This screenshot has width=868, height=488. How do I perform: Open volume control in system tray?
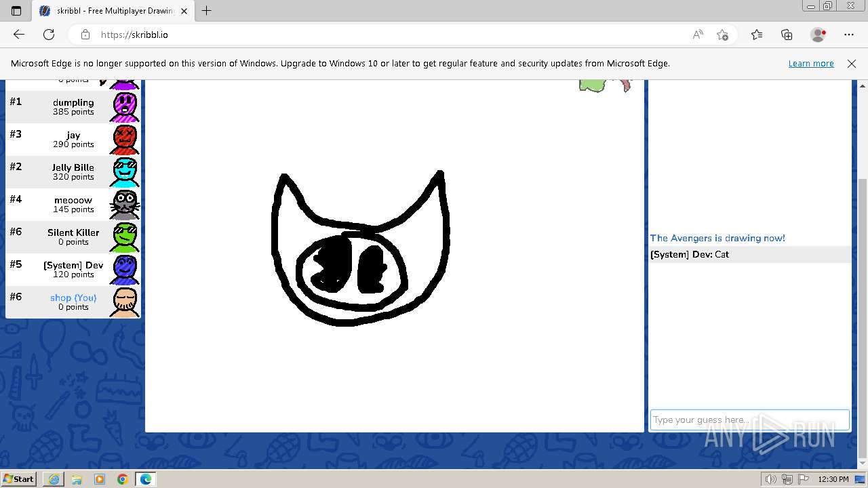[x=772, y=479]
